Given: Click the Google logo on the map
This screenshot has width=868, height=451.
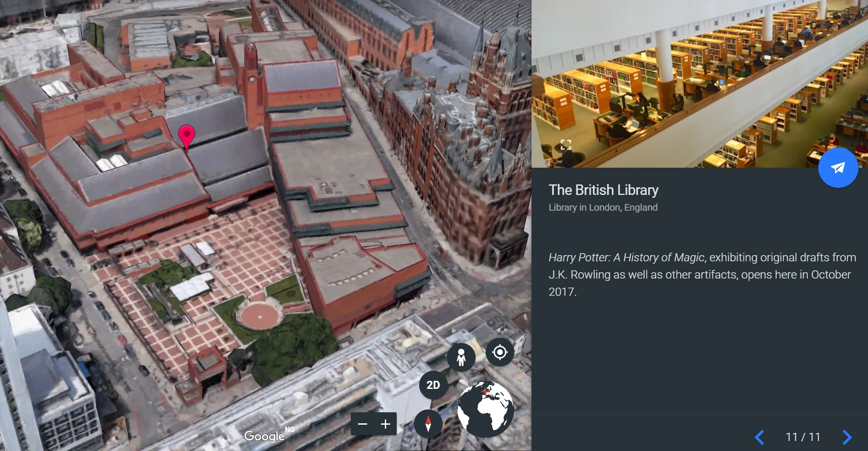Looking at the screenshot, I should tap(264, 436).
